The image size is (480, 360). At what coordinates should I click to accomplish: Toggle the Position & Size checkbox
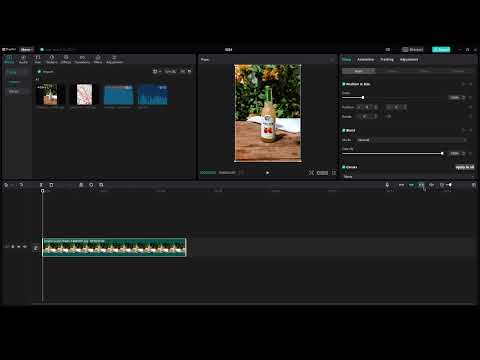pyautogui.click(x=344, y=84)
